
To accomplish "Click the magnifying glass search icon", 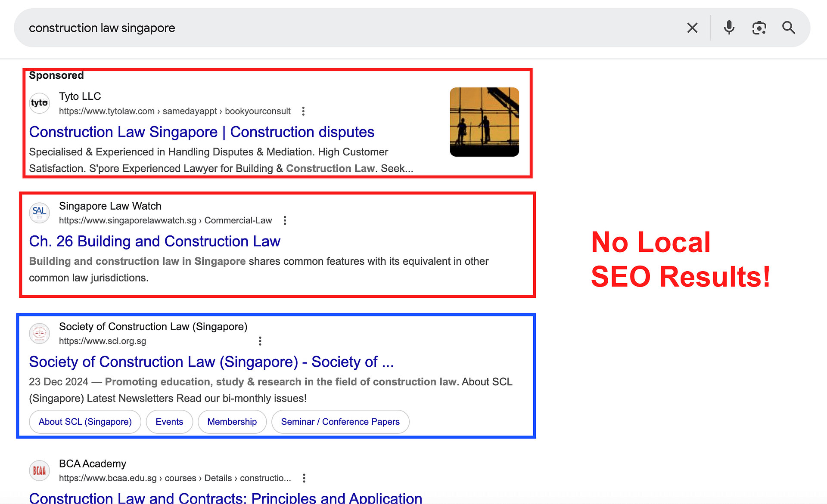I will pyautogui.click(x=789, y=28).
